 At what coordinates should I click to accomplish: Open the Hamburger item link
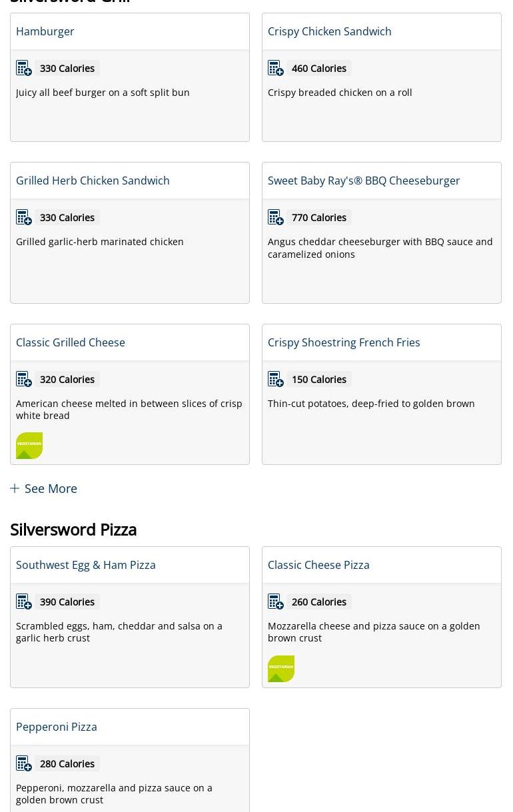(45, 31)
